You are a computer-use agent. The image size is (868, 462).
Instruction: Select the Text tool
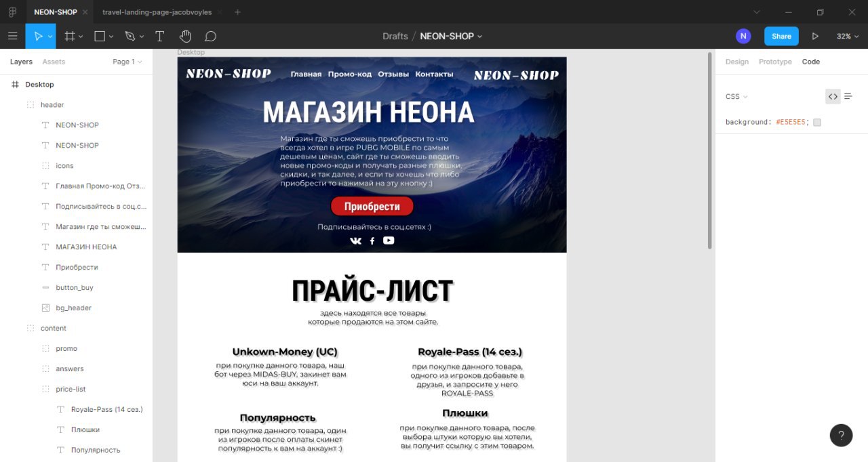160,36
